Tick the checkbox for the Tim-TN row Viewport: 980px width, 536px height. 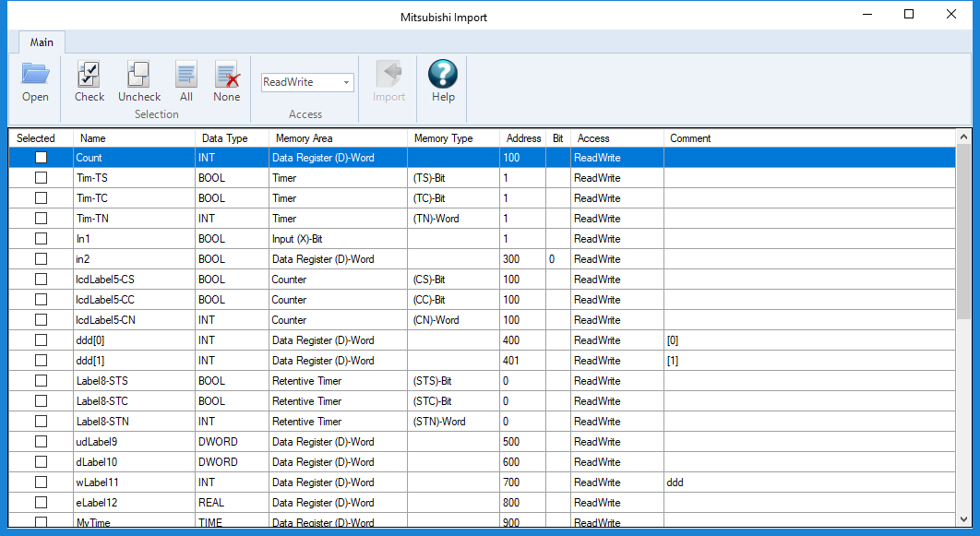pos(42,218)
